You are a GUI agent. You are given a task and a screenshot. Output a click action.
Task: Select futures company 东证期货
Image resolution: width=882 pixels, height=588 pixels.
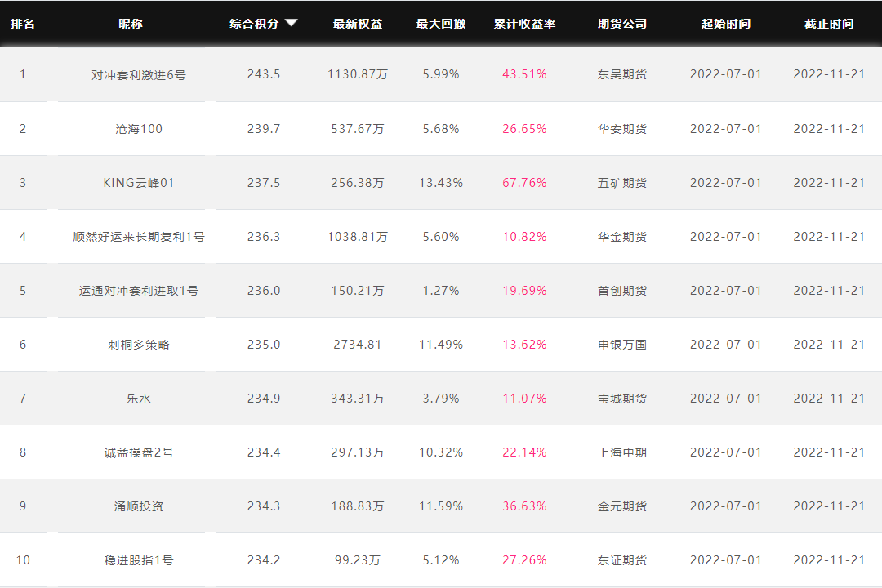pyautogui.click(x=622, y=560)
